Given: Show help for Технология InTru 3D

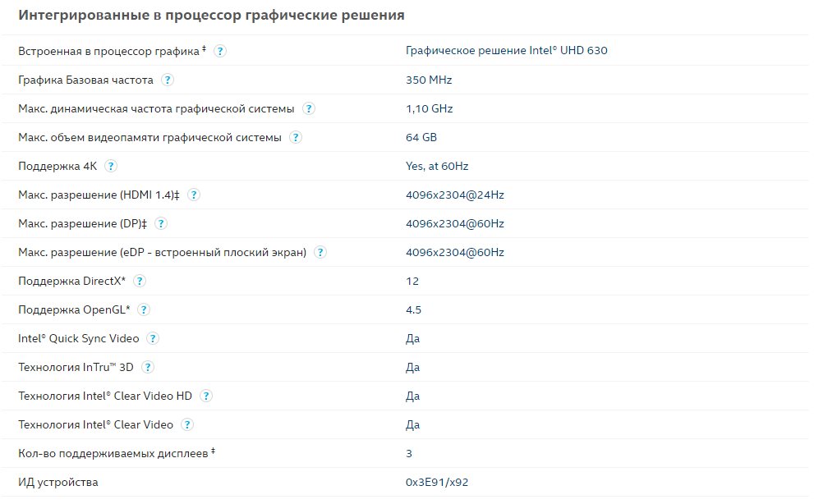Looking at the screenshot, I should coord(148,367).
